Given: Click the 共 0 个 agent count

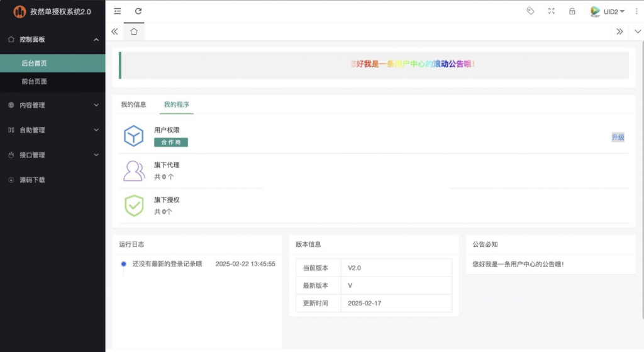Looking at the screenshot, I should [x=164, y=177].
